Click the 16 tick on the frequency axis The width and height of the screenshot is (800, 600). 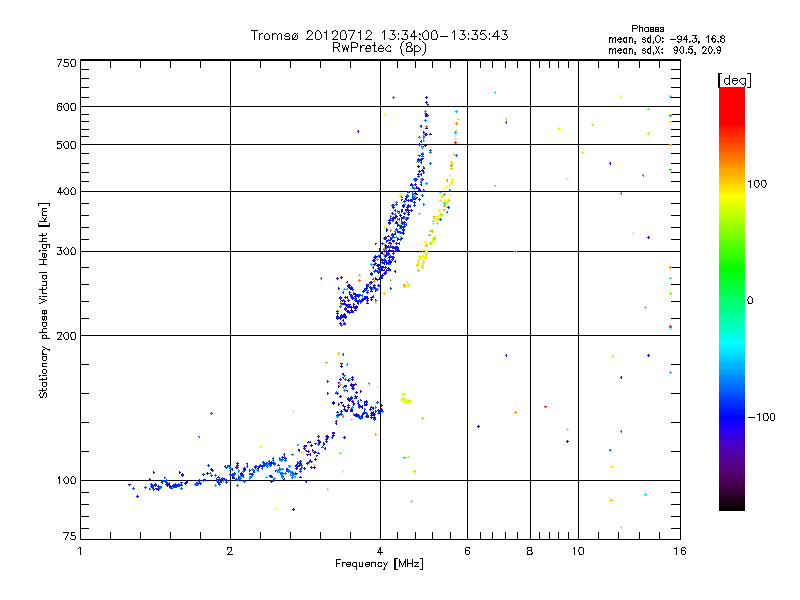point(677,551)
